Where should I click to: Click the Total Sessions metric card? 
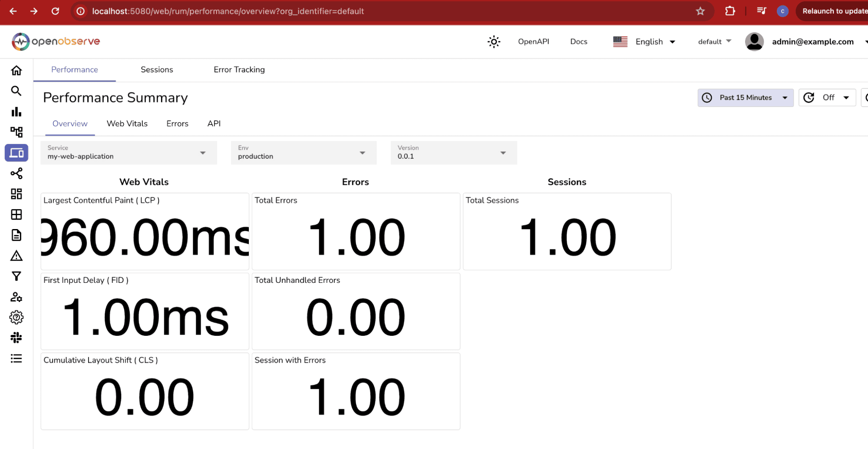click(x=567, y=232)
